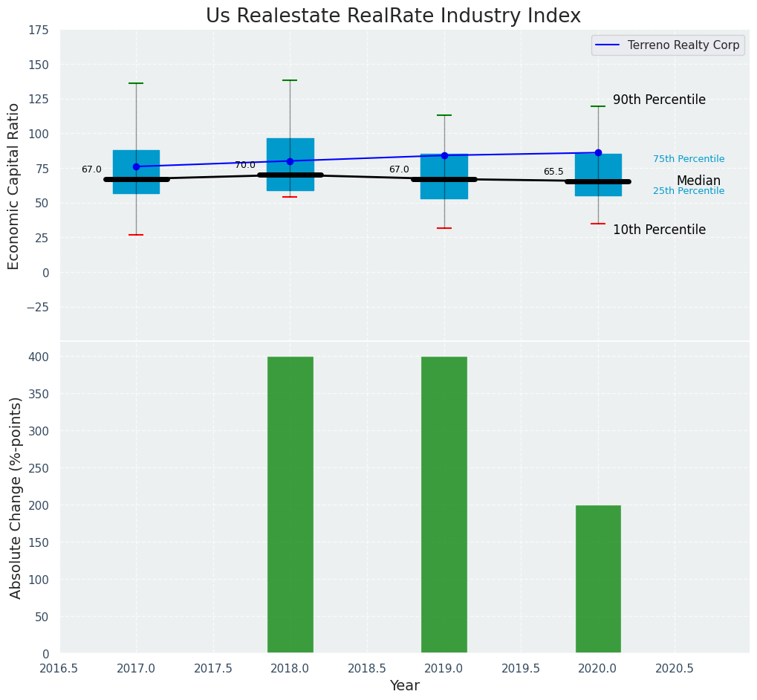Click the green bar for year 2019

click(x=444, y=505)
